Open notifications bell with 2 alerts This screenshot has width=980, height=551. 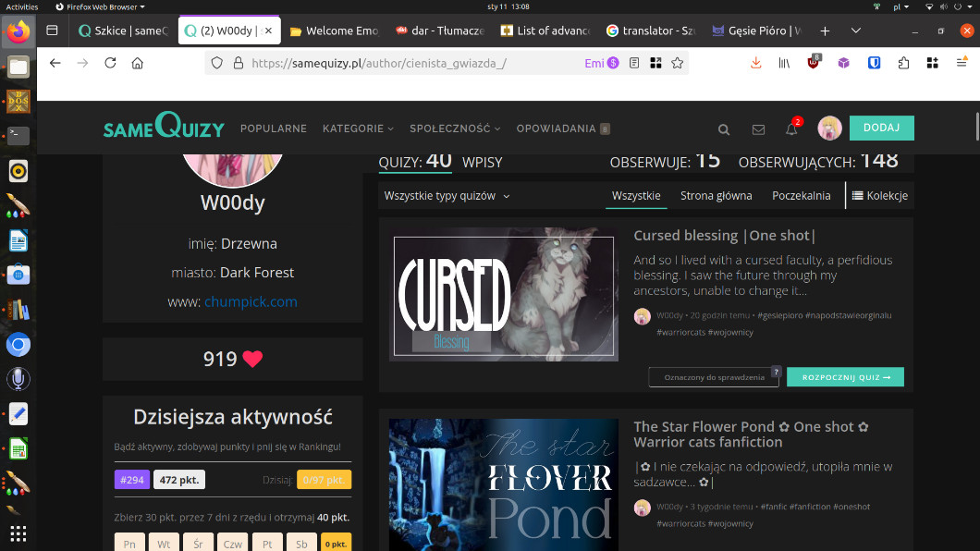pyautogui.click(x=792, y=129)
